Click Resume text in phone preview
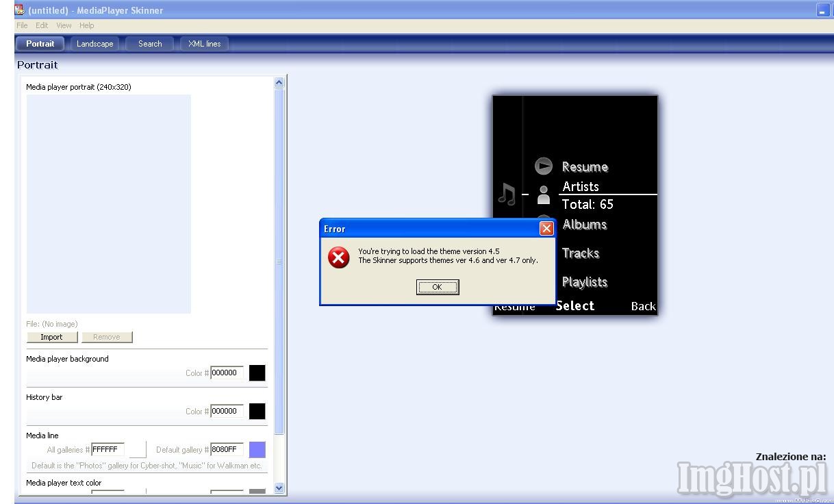This screenshot has width=834, height=504. coord(585,167)
